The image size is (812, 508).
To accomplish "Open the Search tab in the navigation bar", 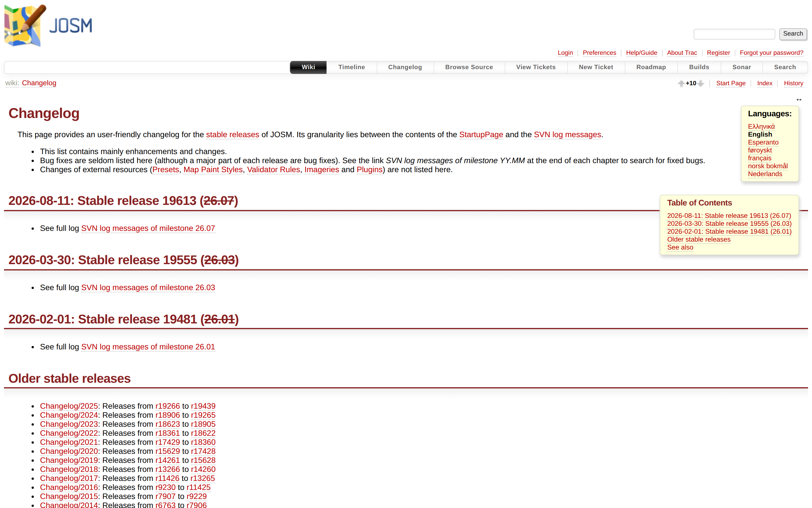I will click(785, 67).
